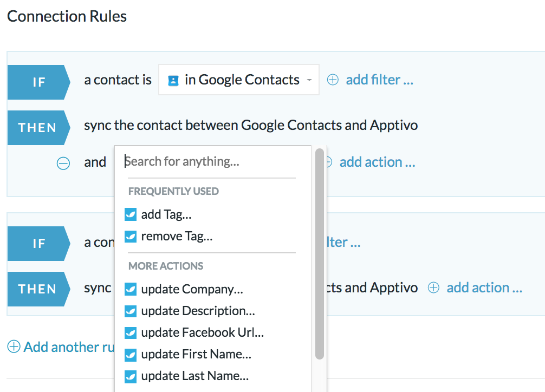Click the 'FREQUENTLY USED' section header
Screen dimensions: 545x392
pos(173,192)
